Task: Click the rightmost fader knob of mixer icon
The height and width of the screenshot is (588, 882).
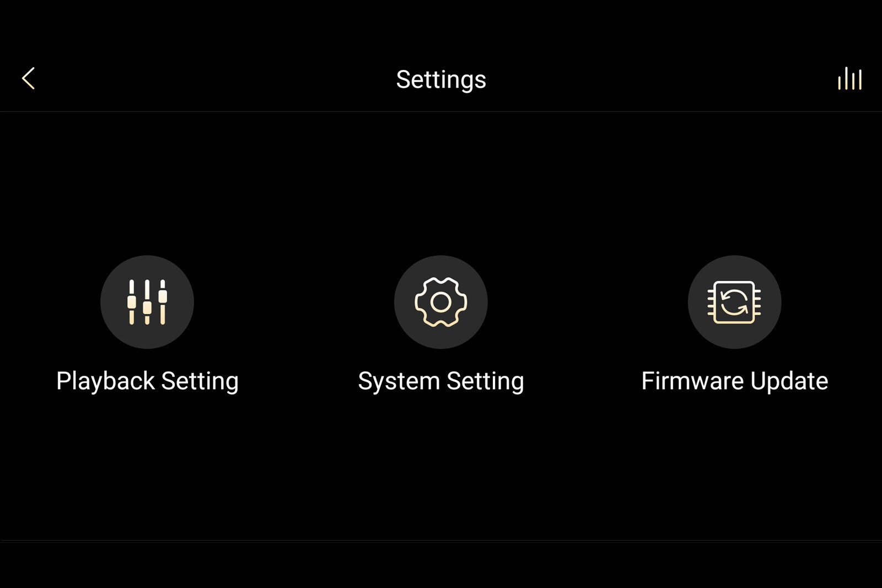Action: point(163,296)
